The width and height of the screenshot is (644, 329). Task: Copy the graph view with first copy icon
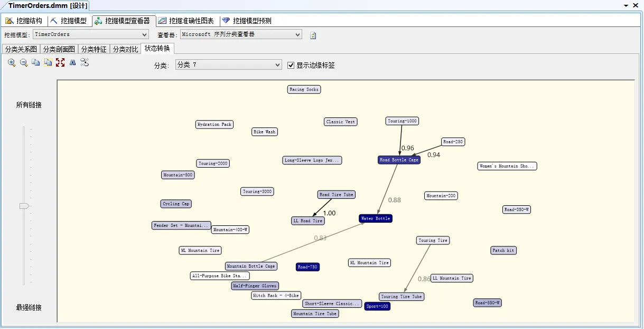click(x=35, y=62)
